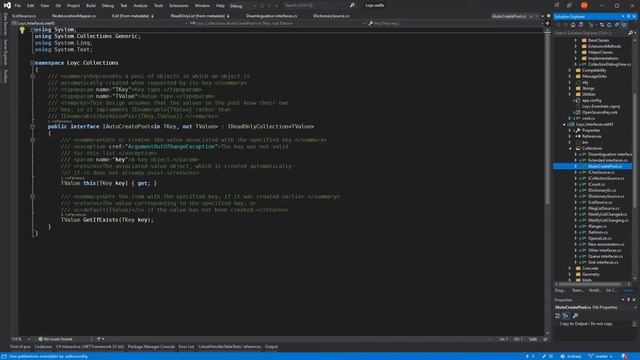Select the Properties node in the tree
The image size is (640, 360).
[x=591, y=131]
